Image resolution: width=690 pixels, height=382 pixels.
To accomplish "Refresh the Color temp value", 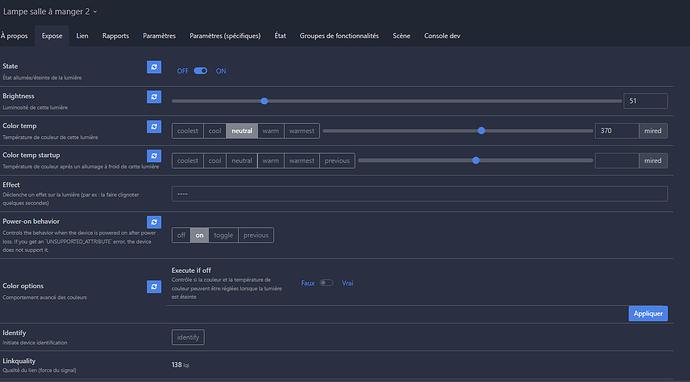I will click(154, 126).
